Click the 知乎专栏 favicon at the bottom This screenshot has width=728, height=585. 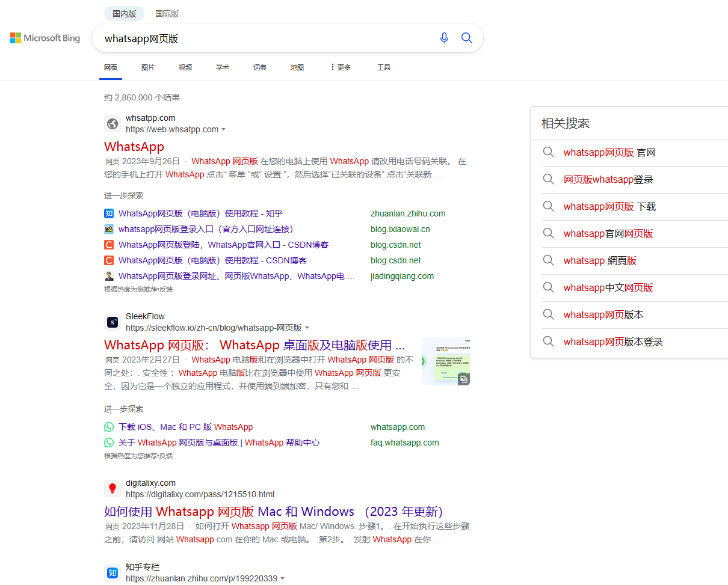click(113, 573)
